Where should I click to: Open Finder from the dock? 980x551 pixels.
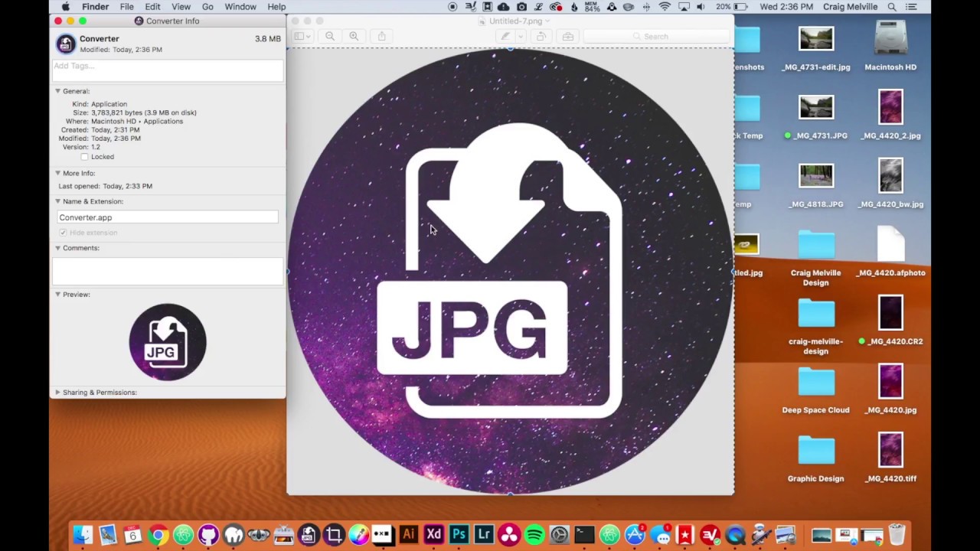83,534
